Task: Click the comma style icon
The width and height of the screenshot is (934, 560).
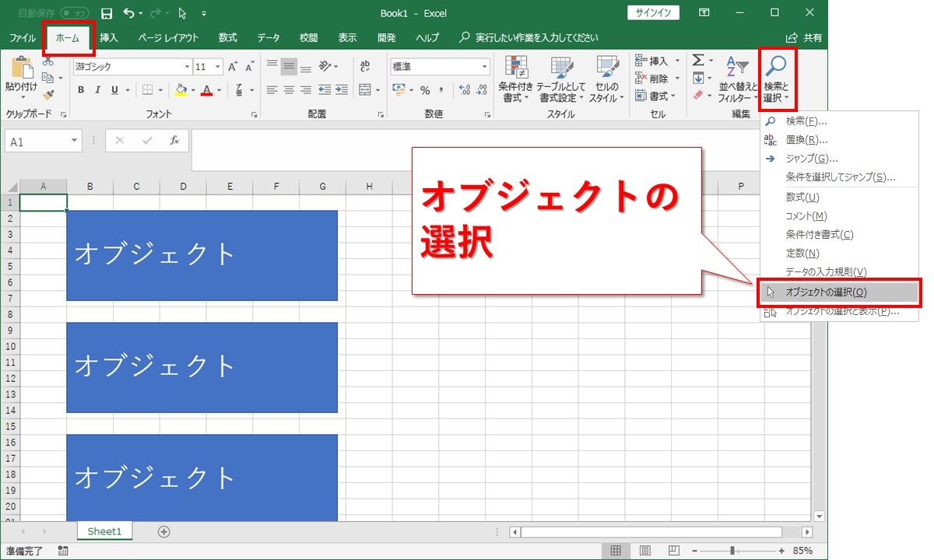Action: [443, 90]
